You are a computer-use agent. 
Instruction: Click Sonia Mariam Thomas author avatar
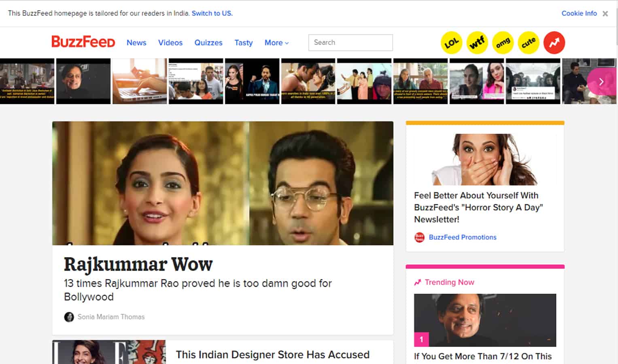pos(69,317)
